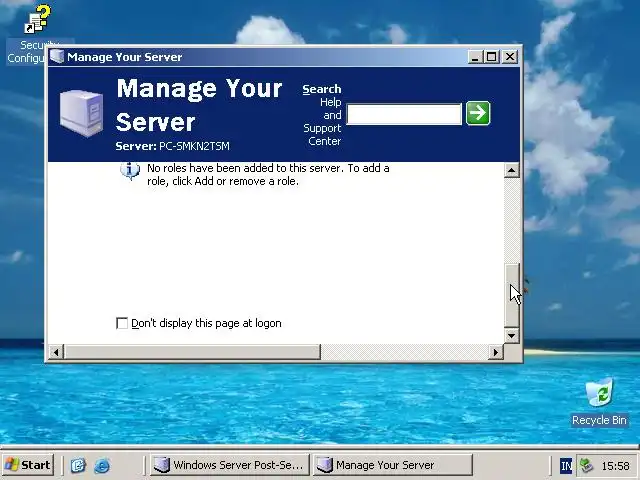Click the taskbar clock showing 15:58
Viewport: 640px width, 480px height.
(x=615, y=466)
